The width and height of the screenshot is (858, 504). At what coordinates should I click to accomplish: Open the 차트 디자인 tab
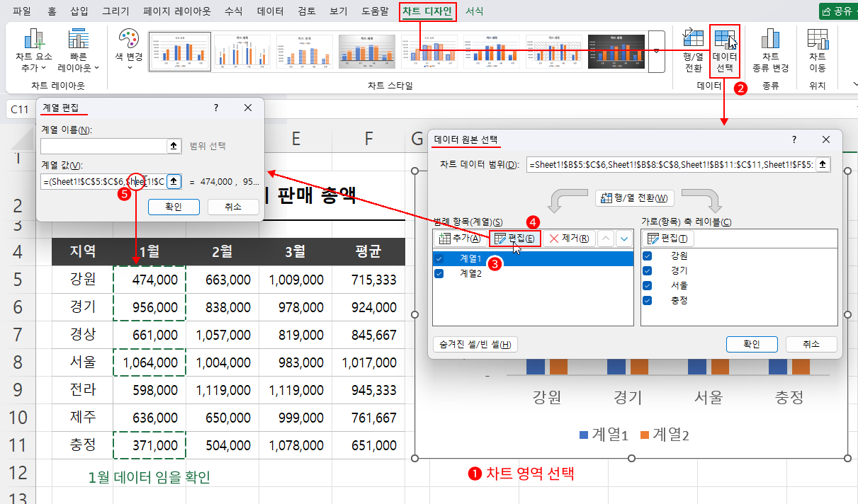click(428, 11)
